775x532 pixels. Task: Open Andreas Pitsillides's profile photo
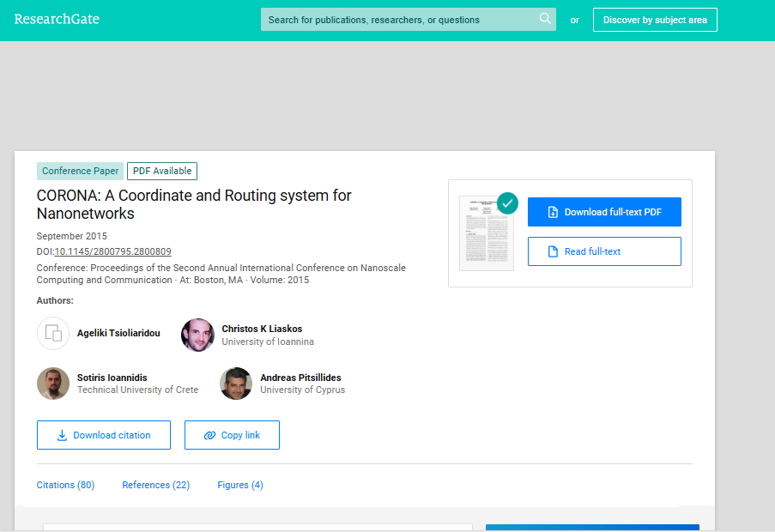tap(236, 384)
